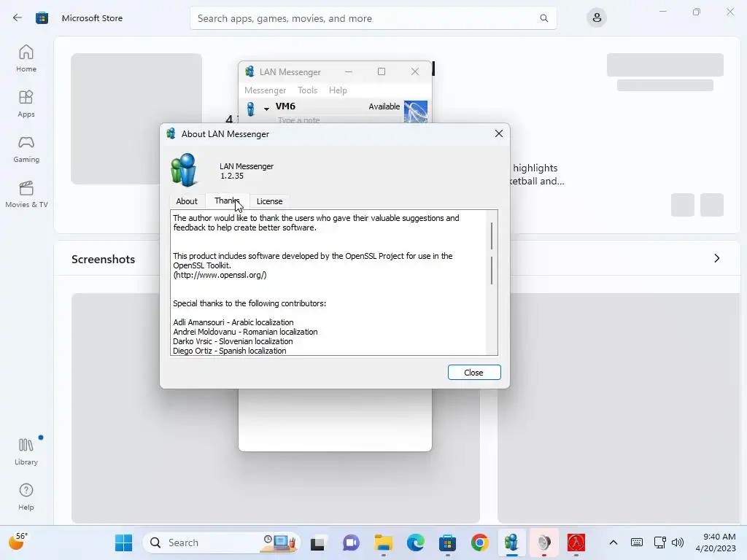
Task: Open Chat app on taskbar
Action: [351, 542]
